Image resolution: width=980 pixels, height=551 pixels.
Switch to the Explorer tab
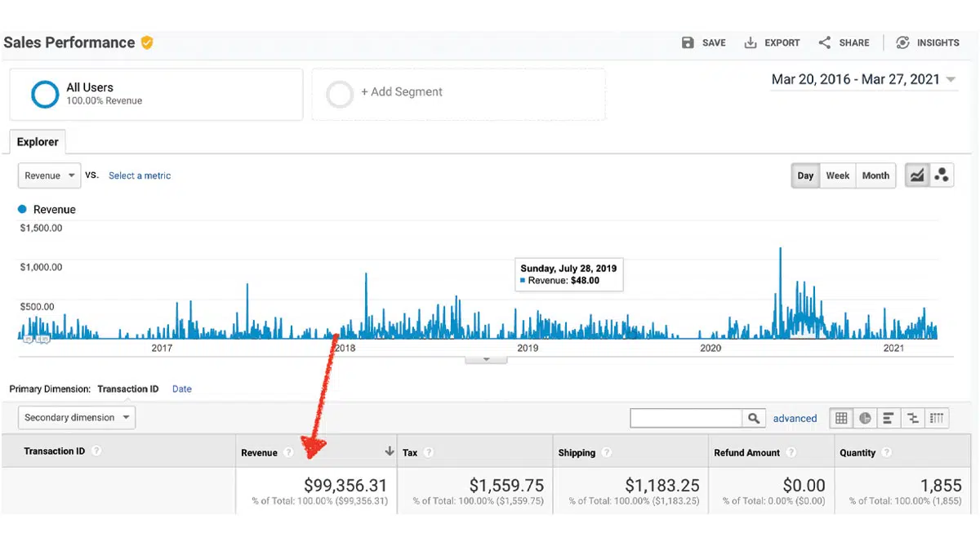(x=38, y=141)
